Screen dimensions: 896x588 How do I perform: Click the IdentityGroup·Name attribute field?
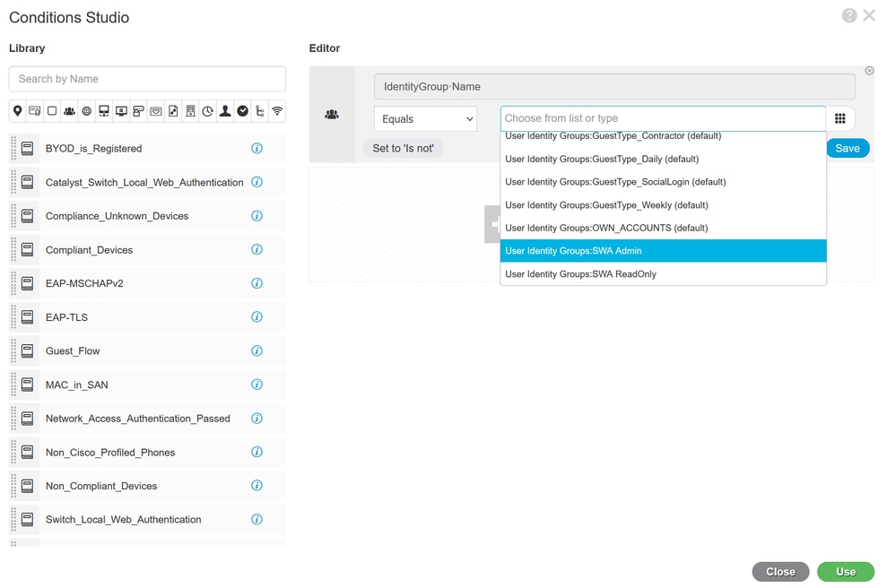[x=615, y=87]
